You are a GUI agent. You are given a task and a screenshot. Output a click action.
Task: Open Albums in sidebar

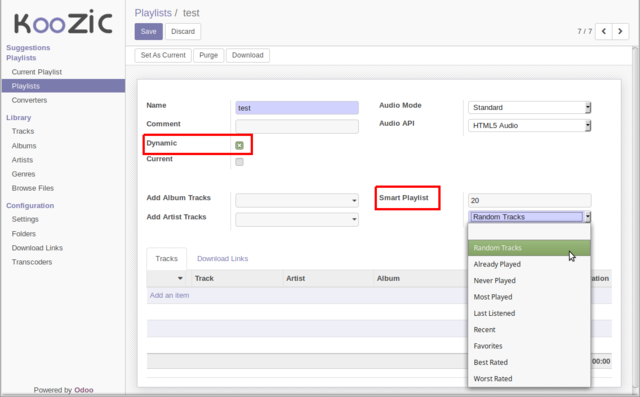(x=24, y=146)
